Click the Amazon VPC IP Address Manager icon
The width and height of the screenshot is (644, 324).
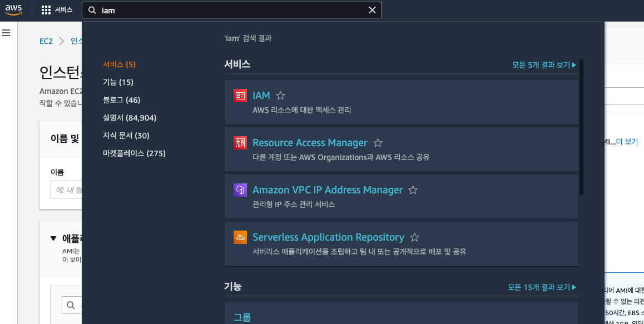point(240,190)
